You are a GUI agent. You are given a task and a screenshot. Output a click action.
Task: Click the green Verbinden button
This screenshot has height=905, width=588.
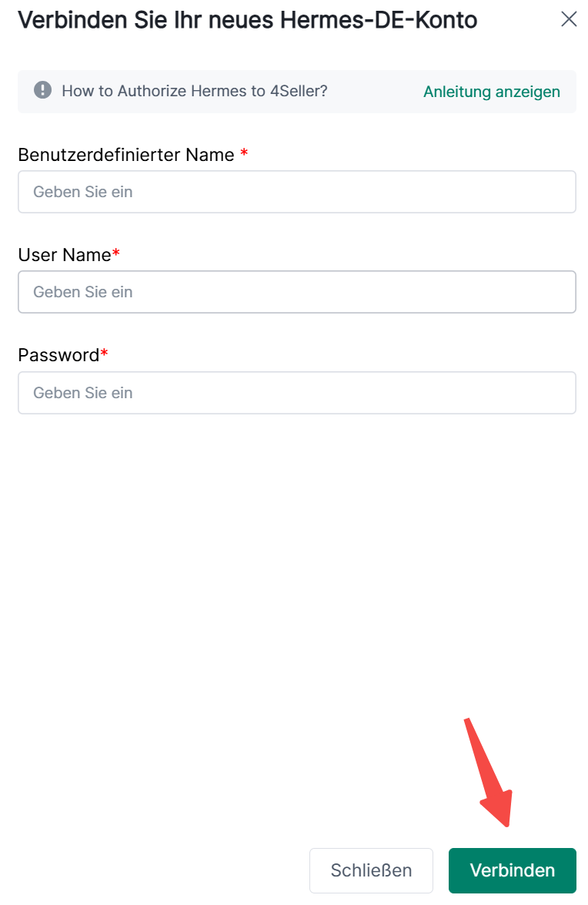pyautogui.click(x=512, y=870)
